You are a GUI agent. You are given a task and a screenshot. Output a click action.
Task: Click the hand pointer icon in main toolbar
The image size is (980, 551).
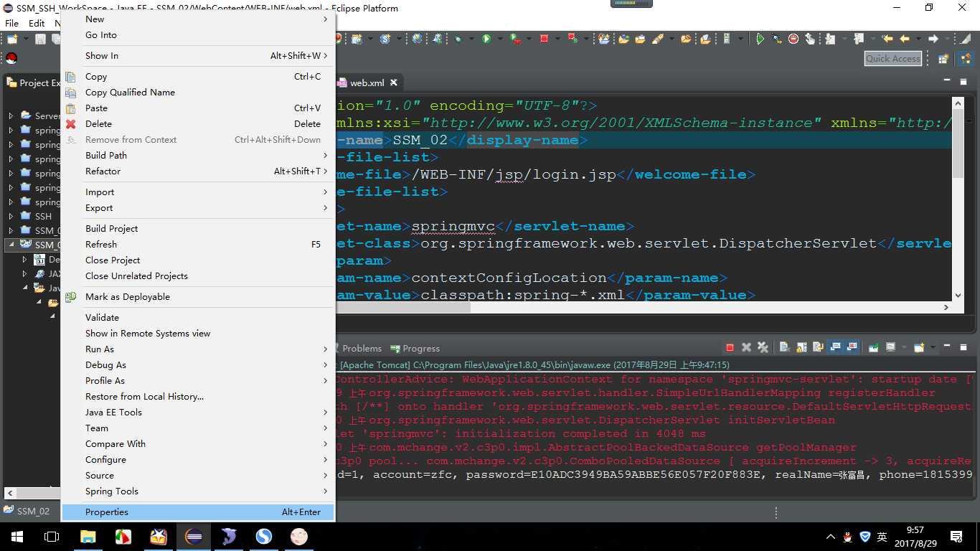810,39
